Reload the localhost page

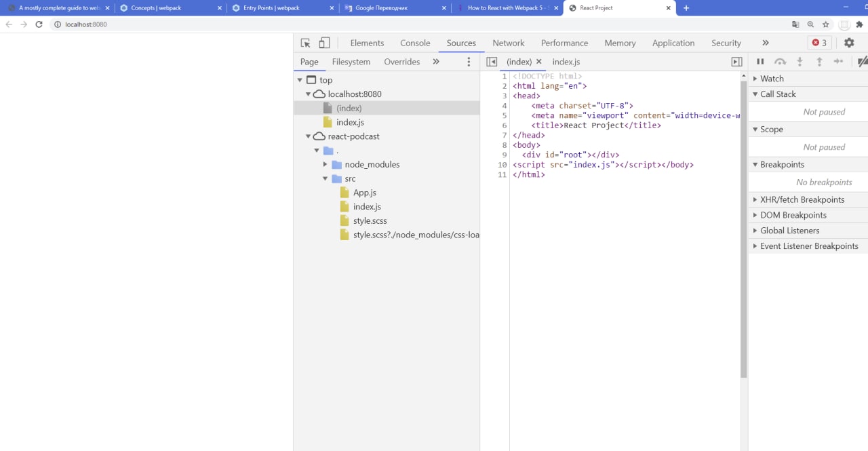tap(39, 24)
